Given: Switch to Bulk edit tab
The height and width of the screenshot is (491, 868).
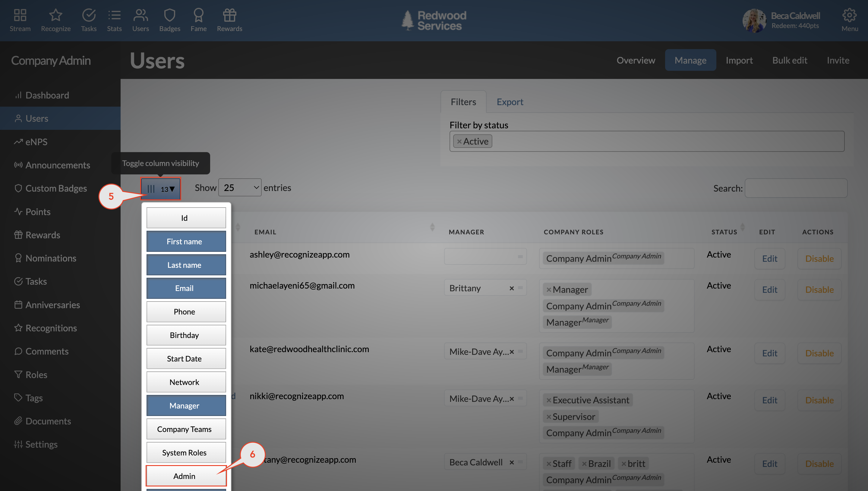Looking at the screenshot, I should [790, 60].
